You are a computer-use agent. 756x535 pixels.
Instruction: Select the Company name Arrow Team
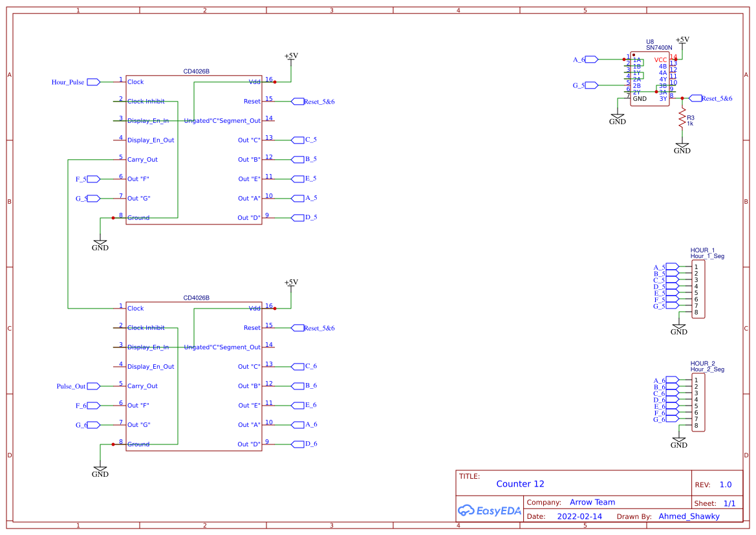tap(592, 502)
